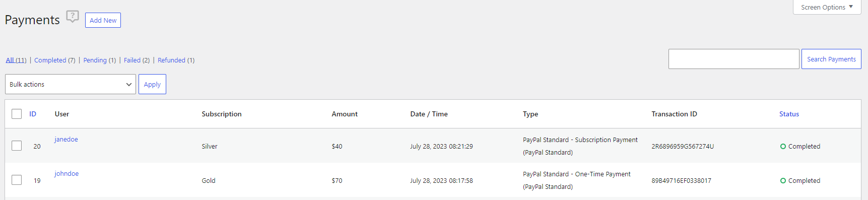
Task: Open the janedoe user link
Action: (x=66, y=140)
